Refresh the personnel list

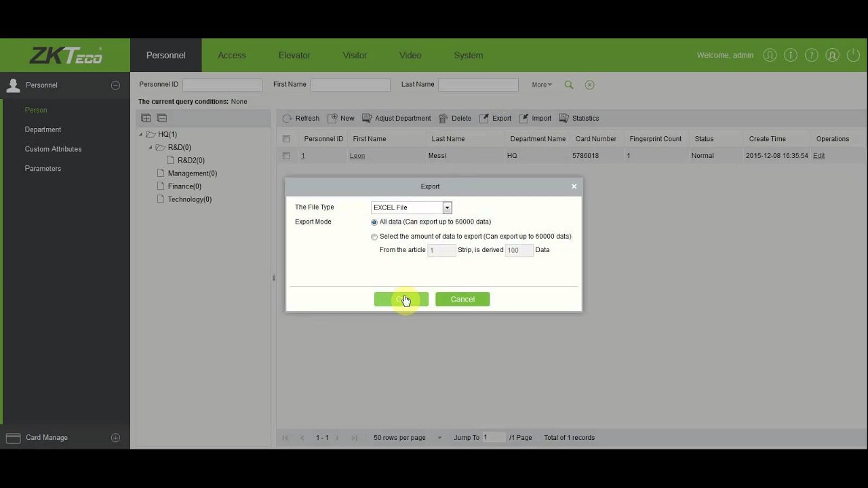(300, 118)
